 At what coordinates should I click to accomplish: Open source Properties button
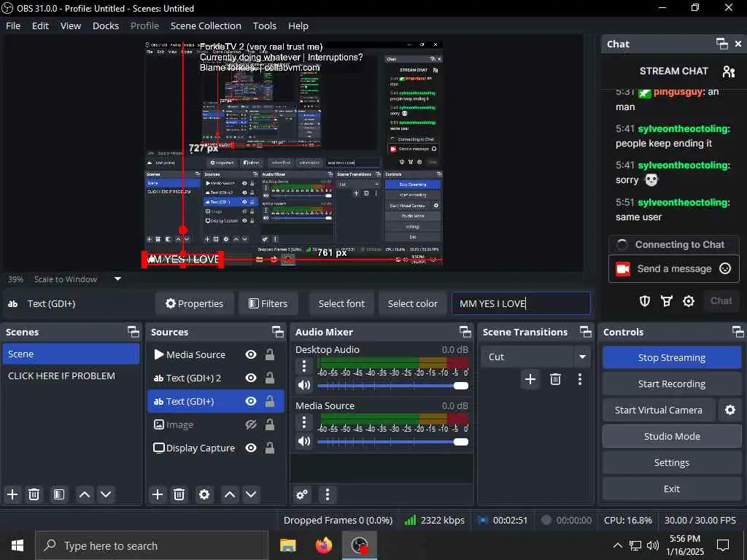pos(194,304)
